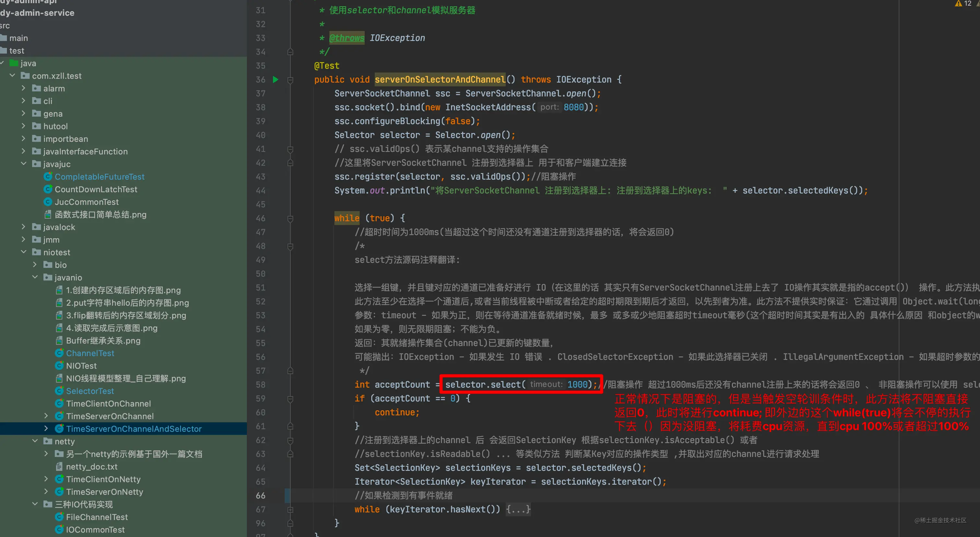Viewport: 980px width, 537px height.
Task: Click the @throws Javadoc tag
Action: [346, 38]
